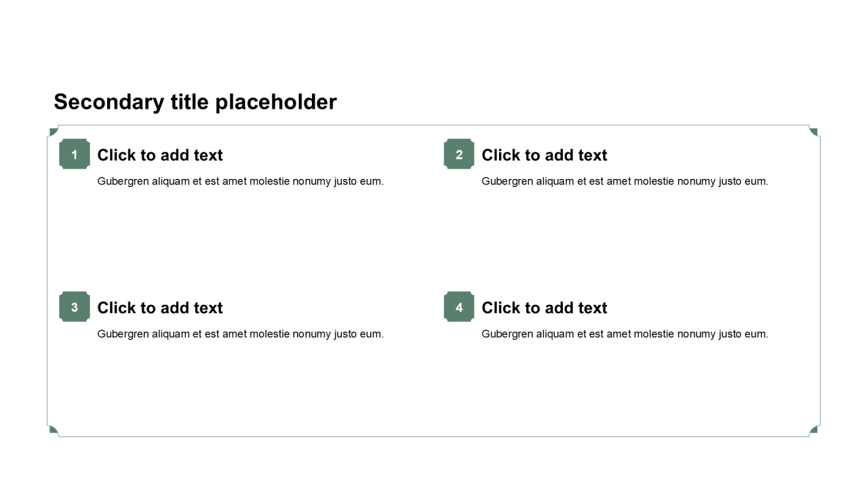Click 'Click to add text' heading beside badge 2
This screenshot has height=488, width=868.
click(x=545, y=155)
